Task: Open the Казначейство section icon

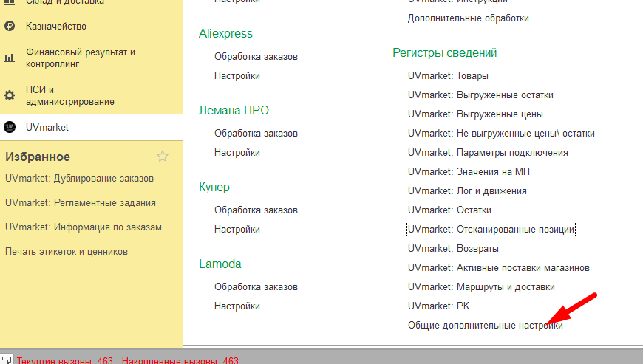Action: [10, 26]
